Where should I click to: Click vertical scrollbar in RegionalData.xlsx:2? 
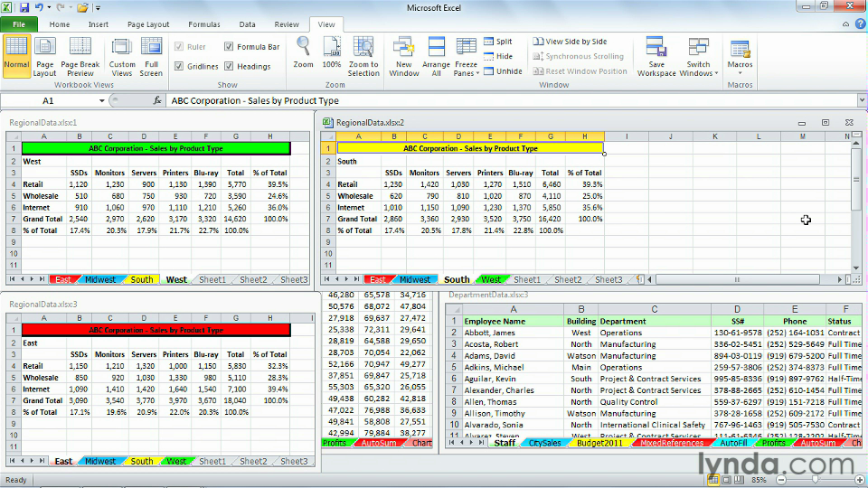tap(856, 180)
